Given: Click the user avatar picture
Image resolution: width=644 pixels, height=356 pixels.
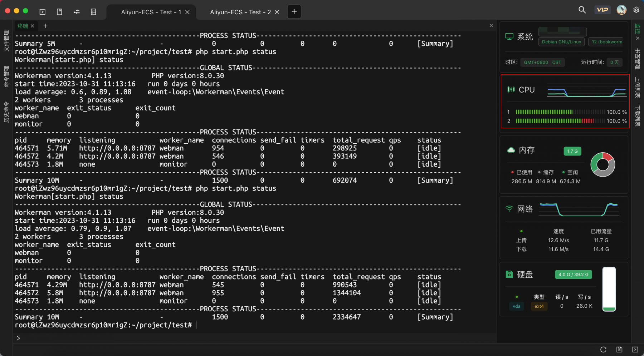Looking at the screenshot, I should point(621,10).
